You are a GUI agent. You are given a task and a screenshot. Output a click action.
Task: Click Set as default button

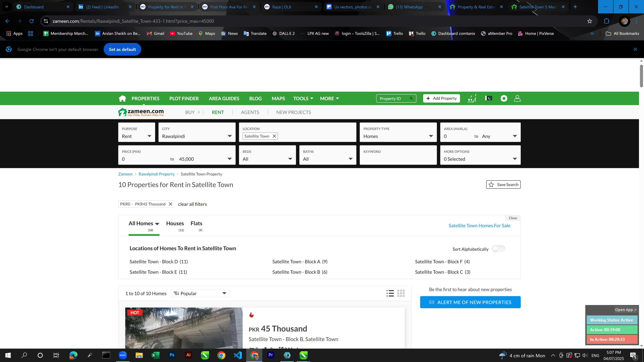point(122,49)
